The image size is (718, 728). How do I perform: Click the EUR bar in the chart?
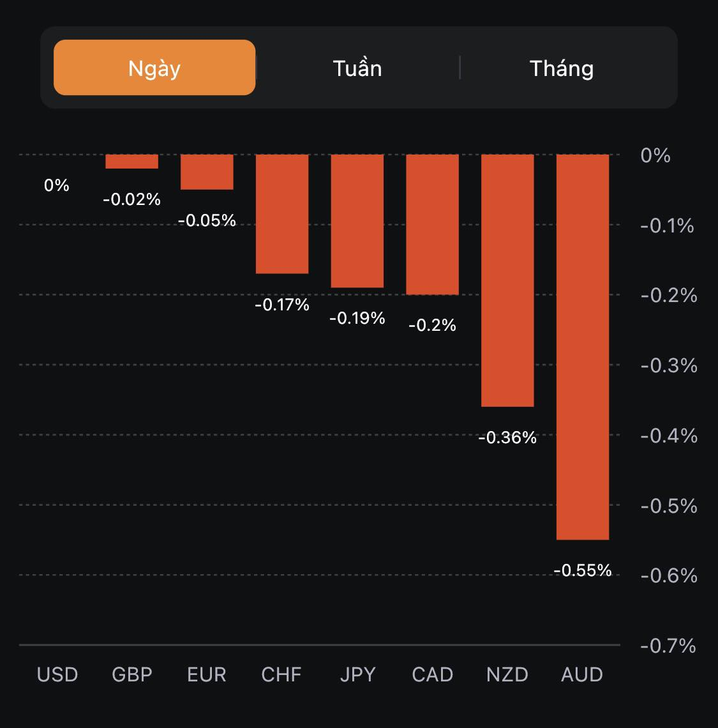[207, 172]
